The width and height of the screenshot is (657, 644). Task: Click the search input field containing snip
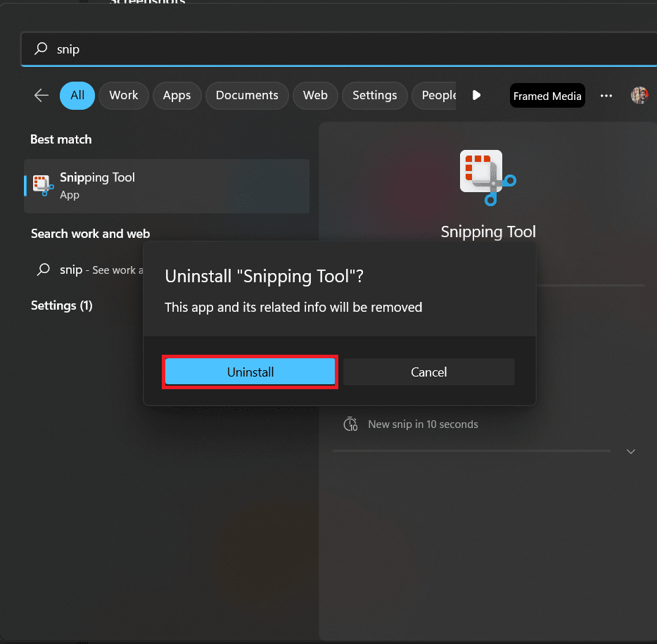(338, 49)
